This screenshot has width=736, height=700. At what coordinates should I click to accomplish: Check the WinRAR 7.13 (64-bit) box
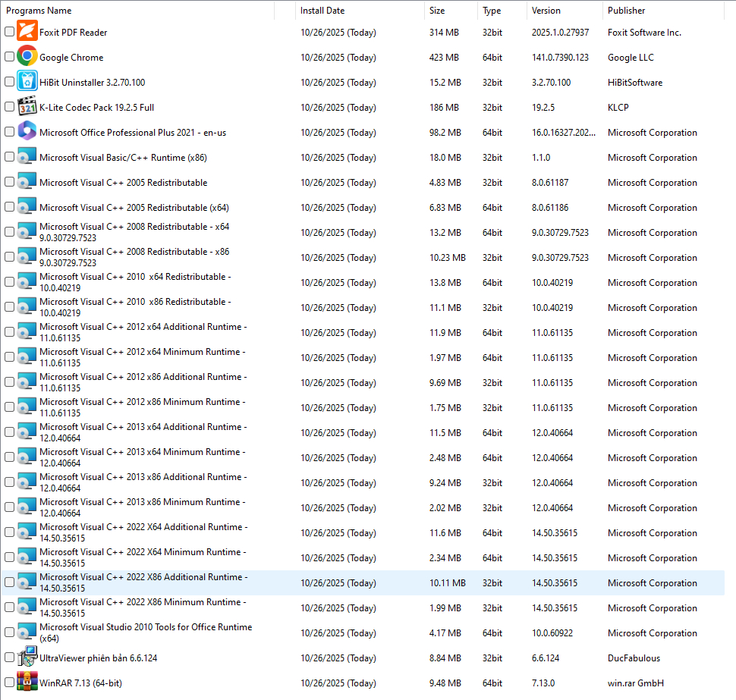(x=9, y=682)
